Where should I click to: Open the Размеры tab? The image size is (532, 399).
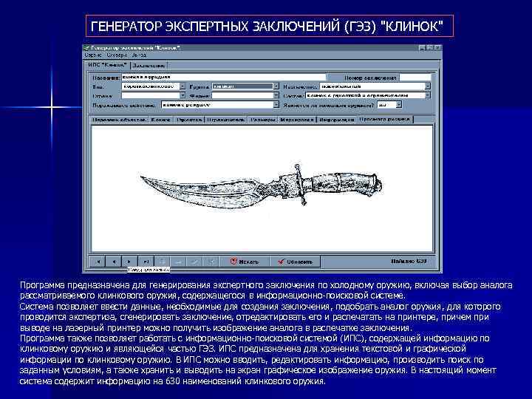pos(262,120)
